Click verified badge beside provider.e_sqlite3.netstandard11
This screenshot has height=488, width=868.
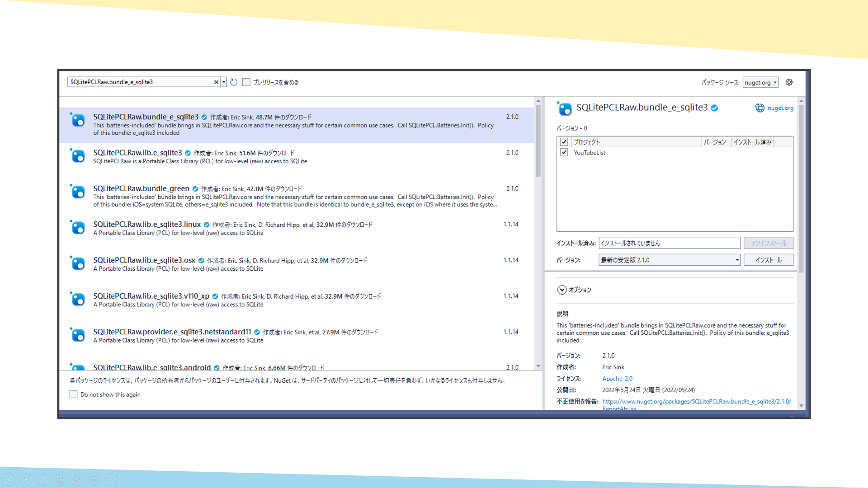click(x=257, y=332)
